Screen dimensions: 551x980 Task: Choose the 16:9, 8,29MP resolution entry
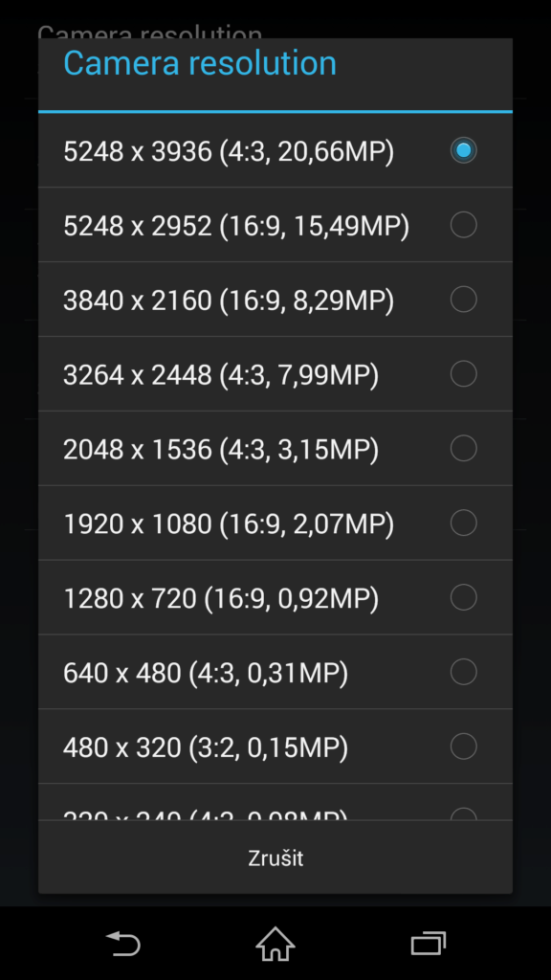point(275,300)
